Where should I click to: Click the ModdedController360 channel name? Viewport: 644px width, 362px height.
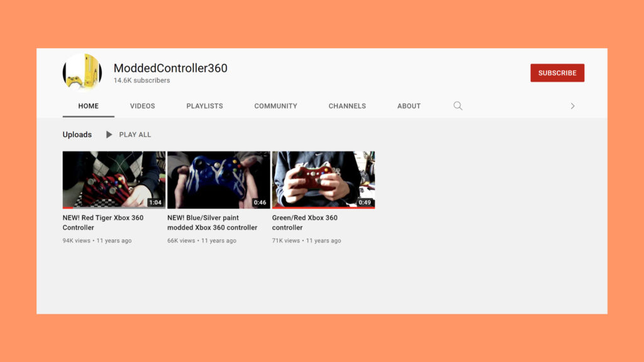pyautogui.click(x=170, y=68)
